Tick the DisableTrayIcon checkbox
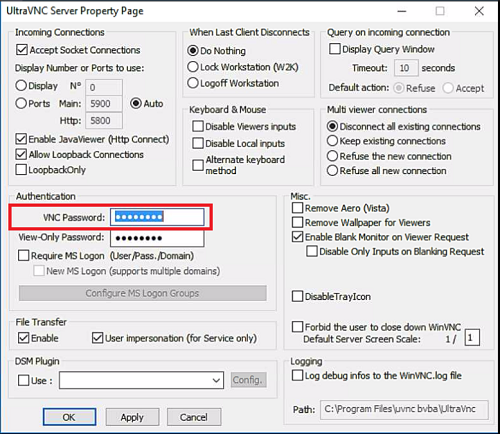The height and width of the screenshot is (434, 500). 297,296
